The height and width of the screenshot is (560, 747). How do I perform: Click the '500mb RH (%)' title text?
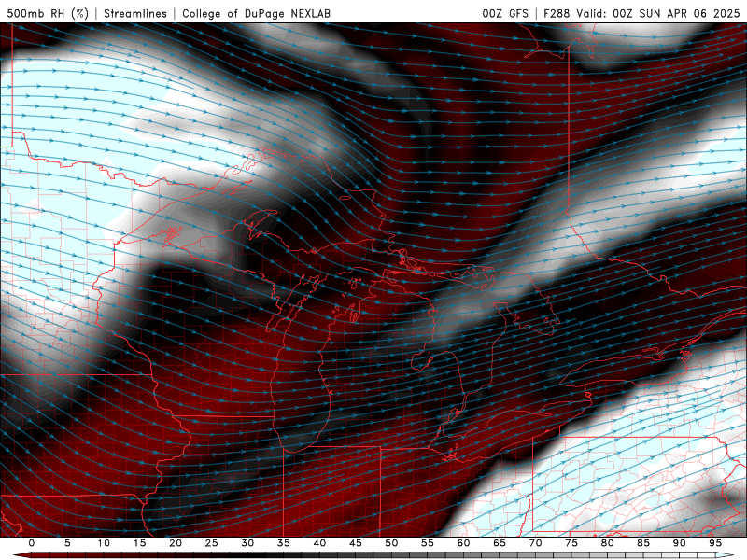click(49, 13)
